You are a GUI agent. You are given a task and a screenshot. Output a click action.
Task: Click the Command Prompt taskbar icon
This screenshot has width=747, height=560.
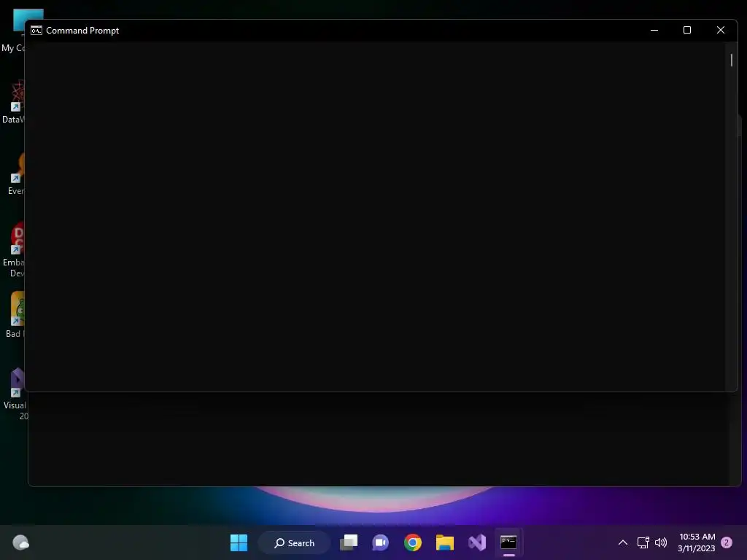tap(508, 542)
